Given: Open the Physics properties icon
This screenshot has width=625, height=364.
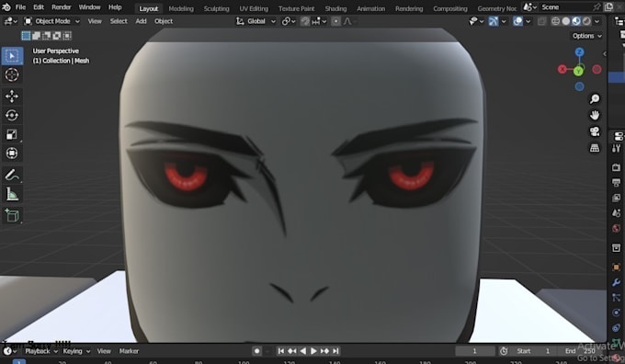Looking at the screenshot, I should coord(616,313).
